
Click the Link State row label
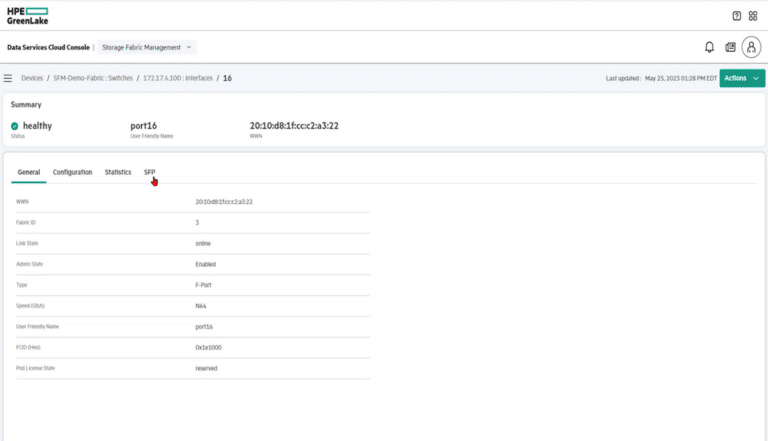(x=27, y=244)
